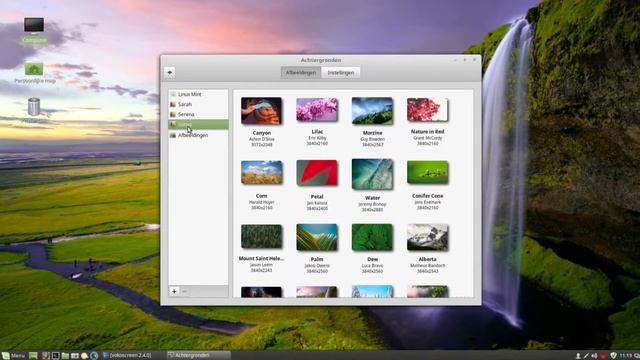Viewport: 640px width, 360px height.
Task: Click the red recording indicator tray icon
Action: pos(603,356)
